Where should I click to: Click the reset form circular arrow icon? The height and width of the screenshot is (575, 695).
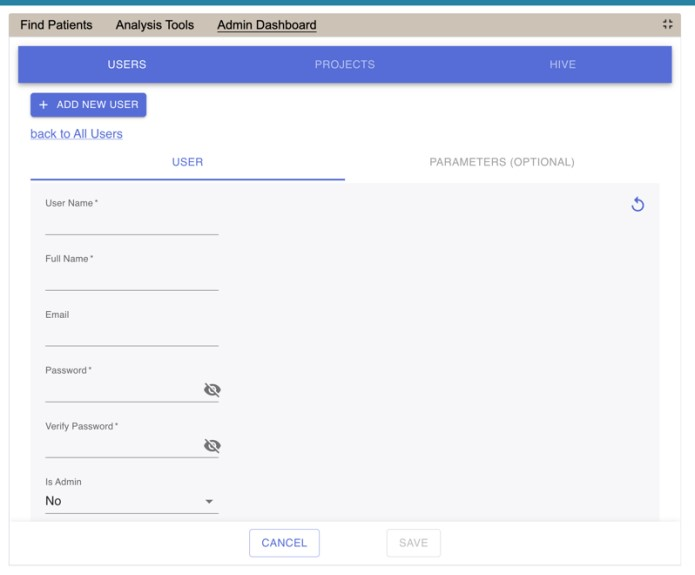click(637, 205)
